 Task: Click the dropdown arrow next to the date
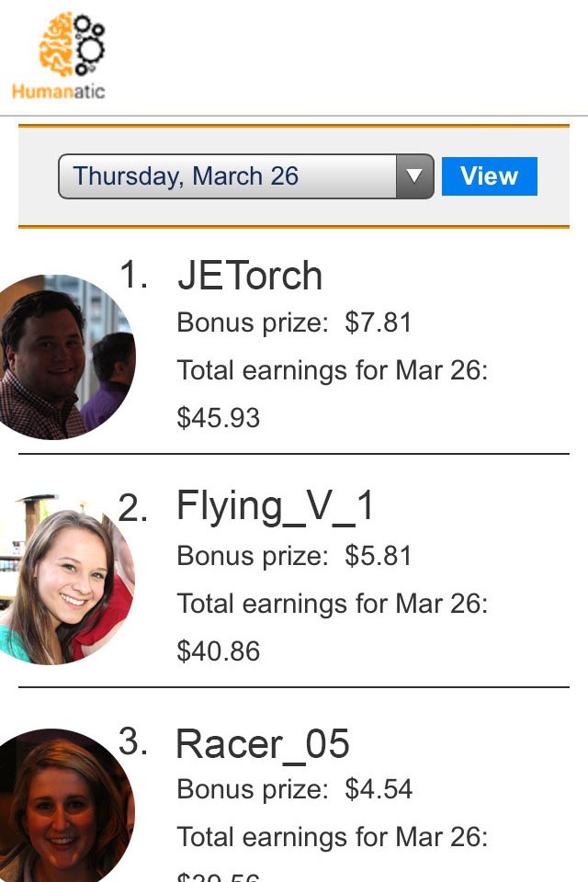[x=415, y=176]
